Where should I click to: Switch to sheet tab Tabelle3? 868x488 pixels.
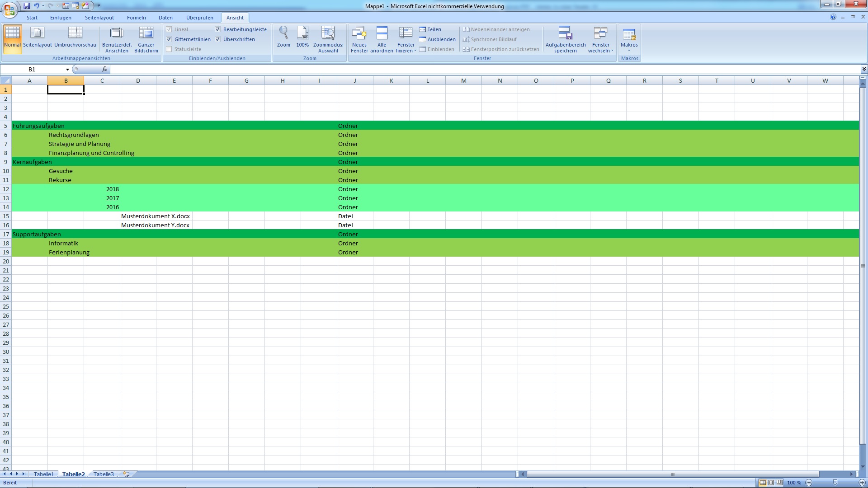point(104,474)
